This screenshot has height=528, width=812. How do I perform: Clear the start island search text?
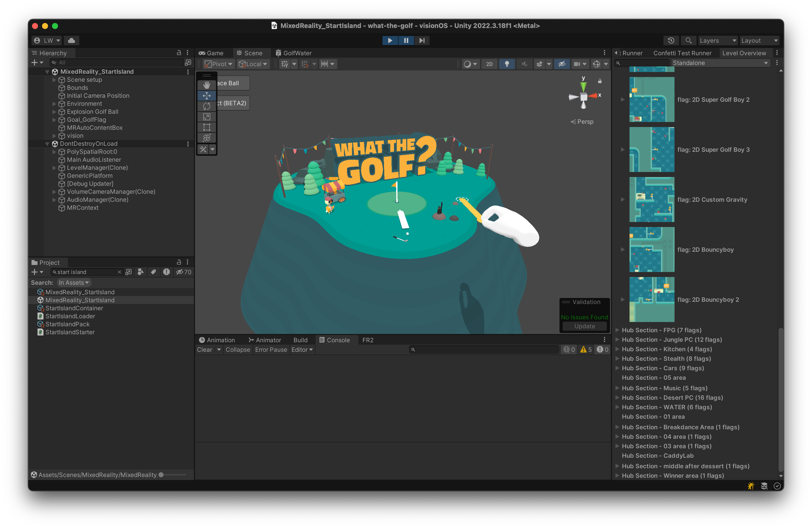[119, 272]
